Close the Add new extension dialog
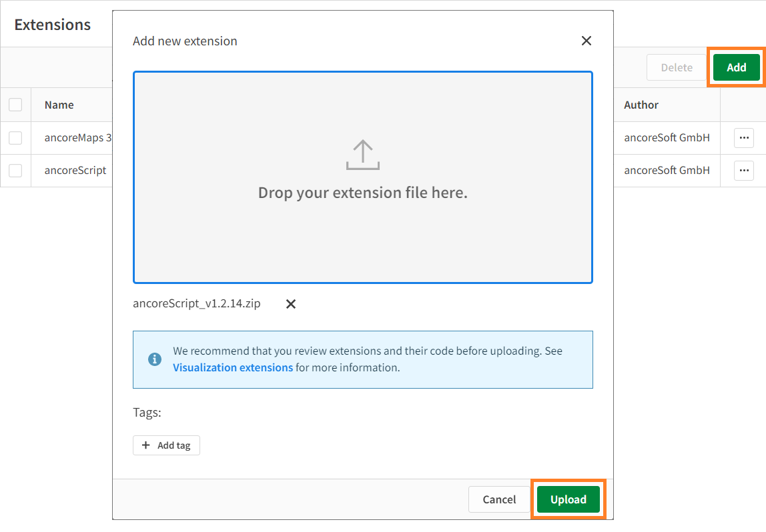 (x=587, y=41)
